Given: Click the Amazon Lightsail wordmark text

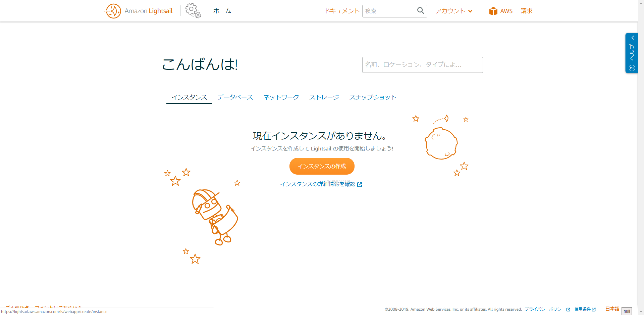Looking at the screenshot, I should [149, 11].
